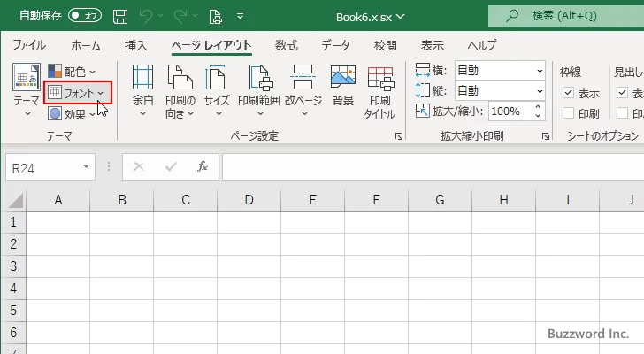This screenshot has width=644, height=354.
Task: Click the Book6.xlsx file name dropdown
Action: point(371,17)
